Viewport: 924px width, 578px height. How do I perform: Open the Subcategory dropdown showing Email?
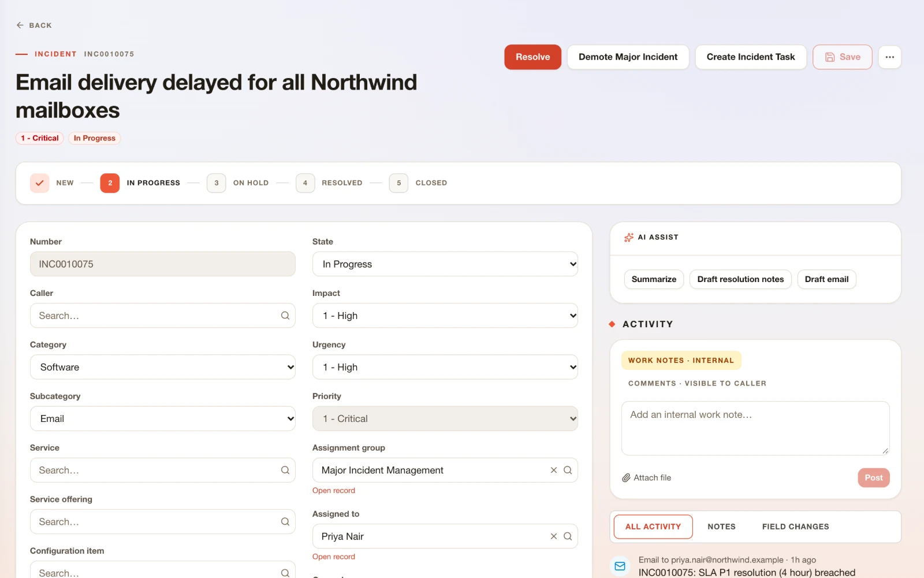(x=162, y=418)
